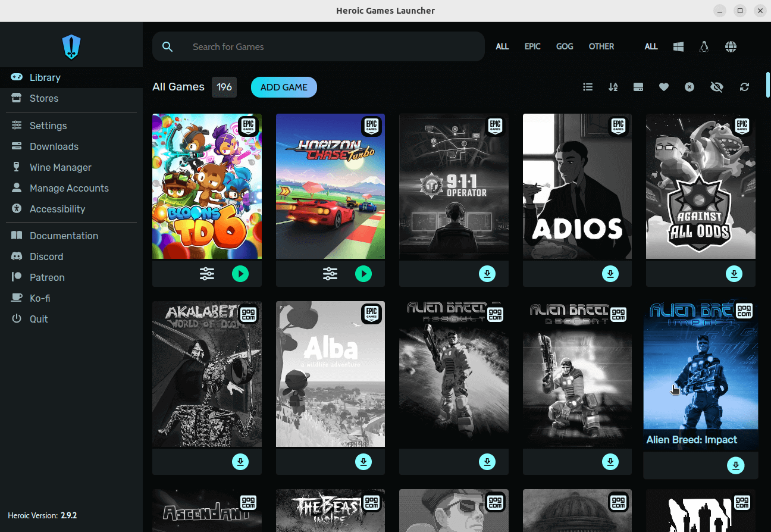Image resolution: width=771 pixels, height=532 pixels.
Task: Open Wine Manager
Action: pos(71,167)
